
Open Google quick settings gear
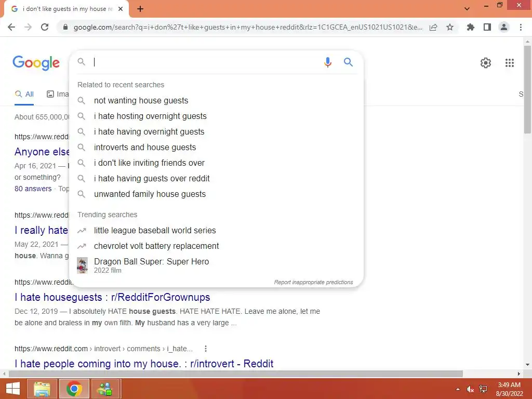pos(486,63)
